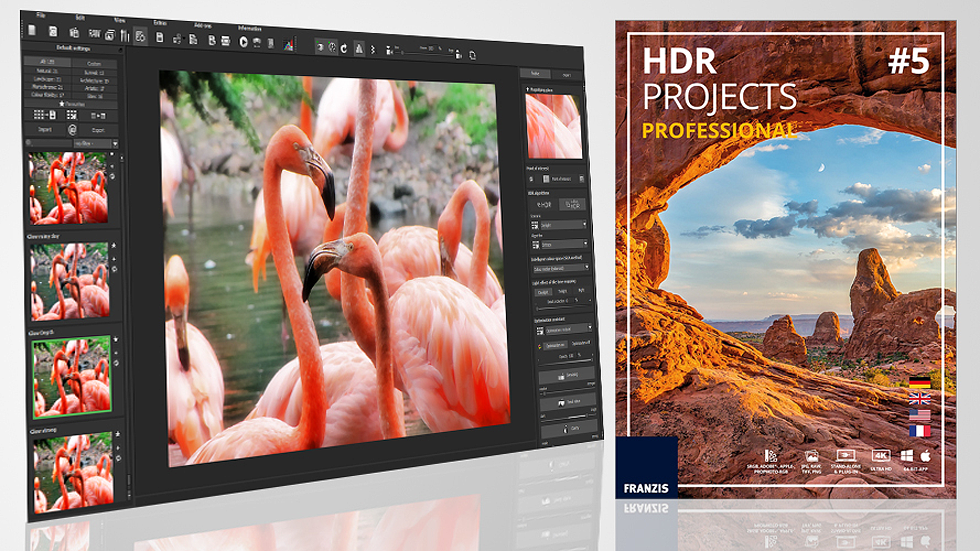Click the zoom slider in the top toolbar
Viewport: 980px width, 551px height.
(425, 53)
